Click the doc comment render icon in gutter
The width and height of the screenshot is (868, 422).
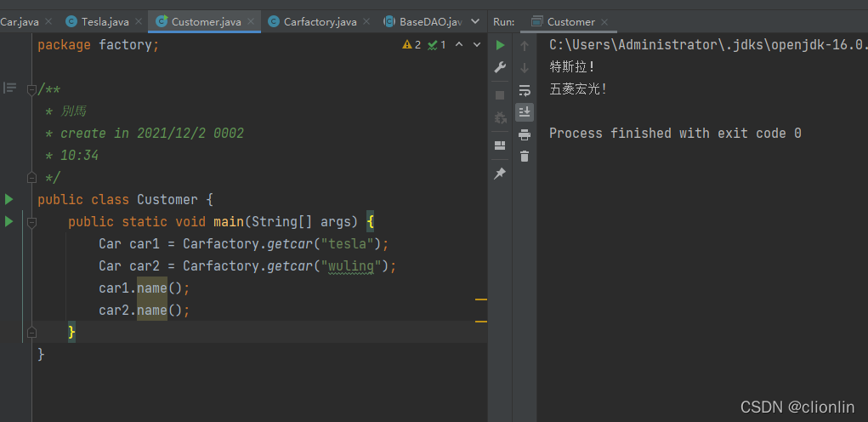click(x=10, y=88)
